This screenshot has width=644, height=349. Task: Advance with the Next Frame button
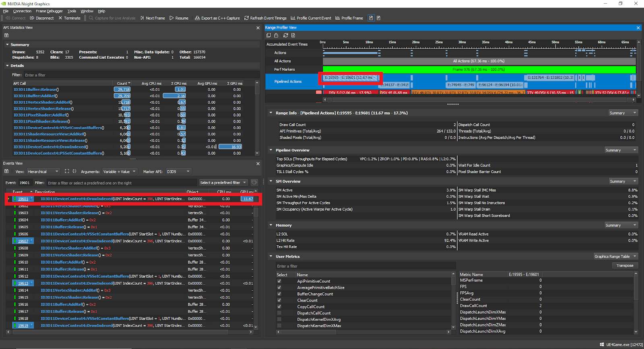(x=153, y=18)
